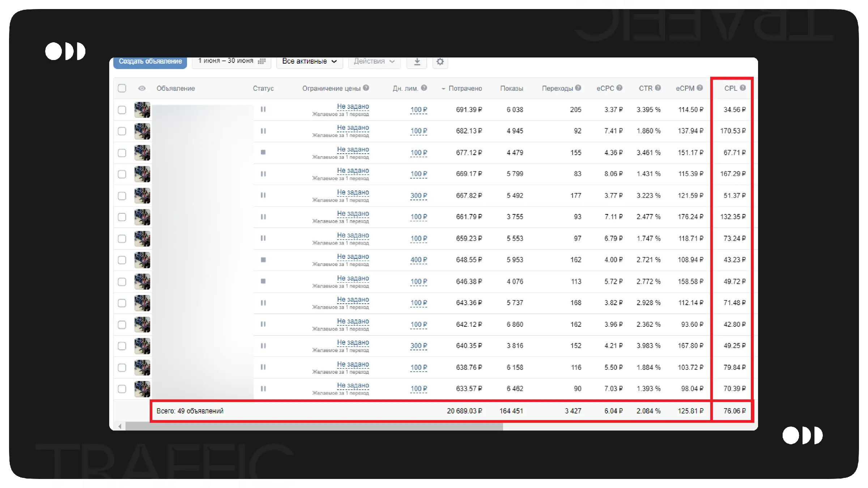The image size is (868, 488).
Task: Sort by the Показы column header
Action: [x=511, y=89]
